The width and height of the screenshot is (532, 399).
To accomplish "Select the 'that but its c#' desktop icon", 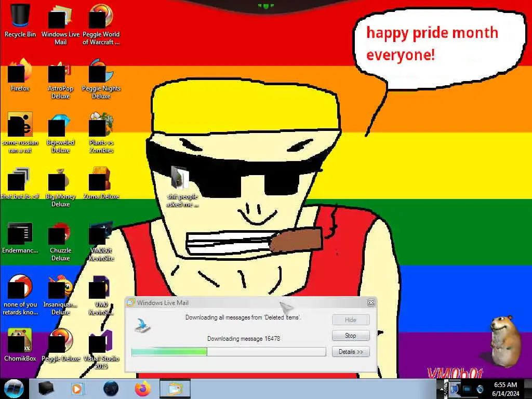I will (x=20, y=183).
